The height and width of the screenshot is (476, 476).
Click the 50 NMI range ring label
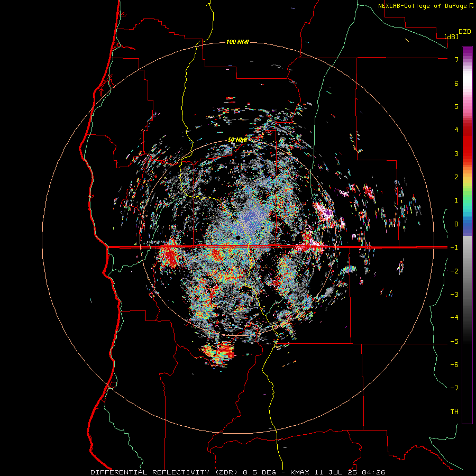237,140
